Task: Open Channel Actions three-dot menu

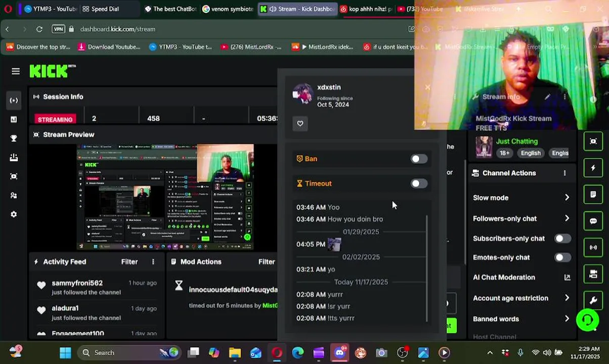Action: tap(564, 173)
